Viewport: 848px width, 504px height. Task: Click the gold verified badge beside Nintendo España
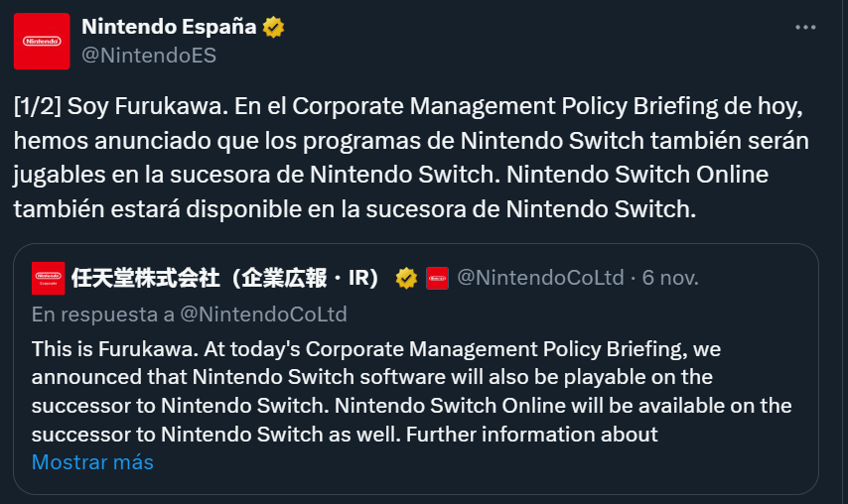274,28
